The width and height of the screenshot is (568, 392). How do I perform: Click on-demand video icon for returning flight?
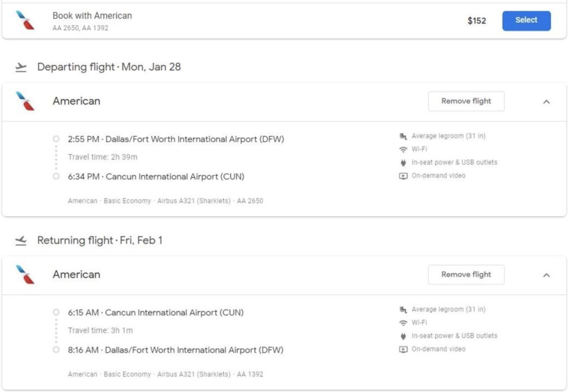point(403,349)
